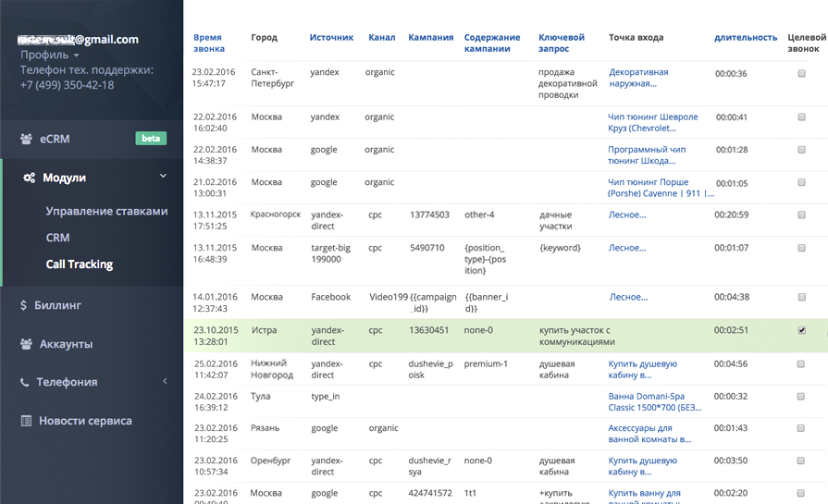This screenshot has height=504, width=828.
Task: Open Лесное link in Красногорск row
Action: 627,215
